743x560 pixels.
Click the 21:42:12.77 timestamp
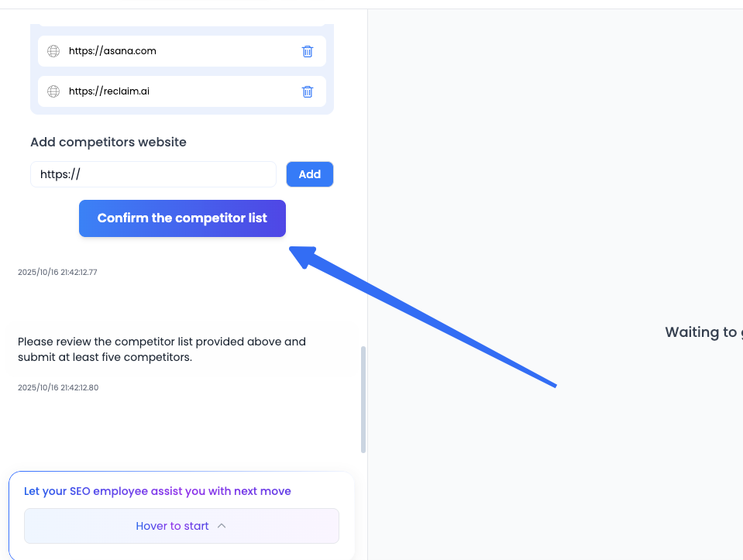click(x=57, y=273)
